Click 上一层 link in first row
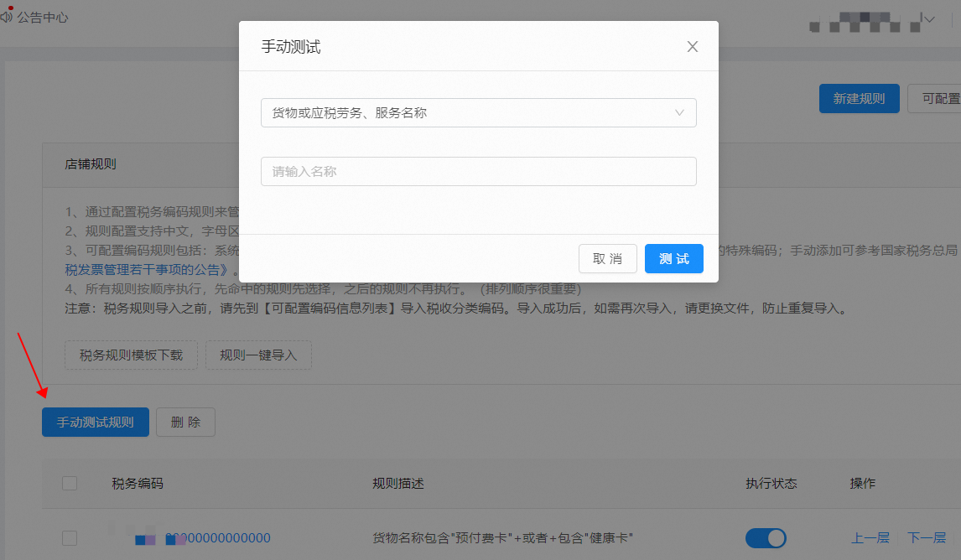 (x=870, y=538)
